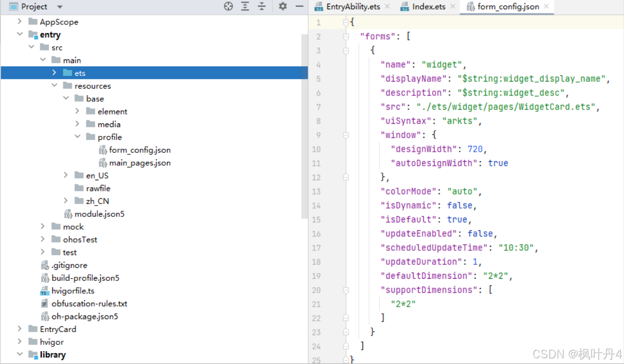Click the hvigor folder icon
This screenshot has height=364, width=624.
pyautogui.click(x=33, y=342)
